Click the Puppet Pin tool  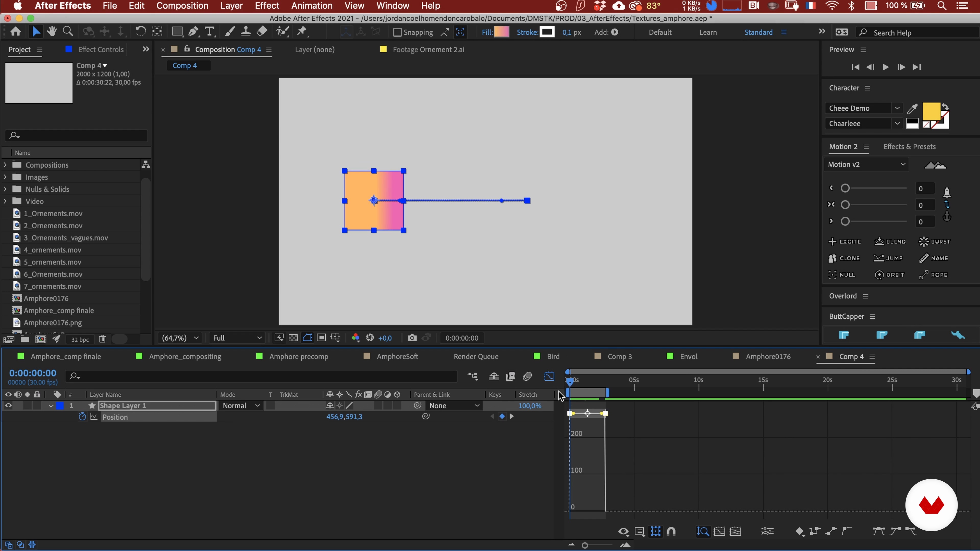302,32
